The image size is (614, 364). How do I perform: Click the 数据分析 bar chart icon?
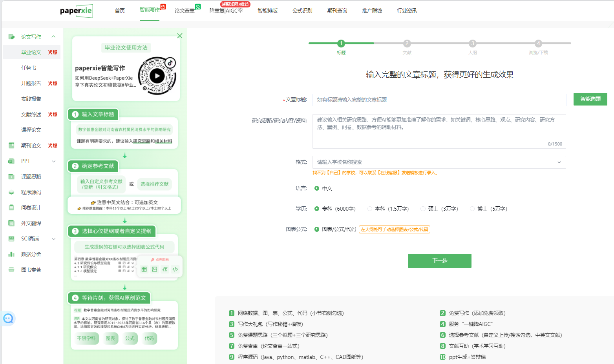click(11, 254)
